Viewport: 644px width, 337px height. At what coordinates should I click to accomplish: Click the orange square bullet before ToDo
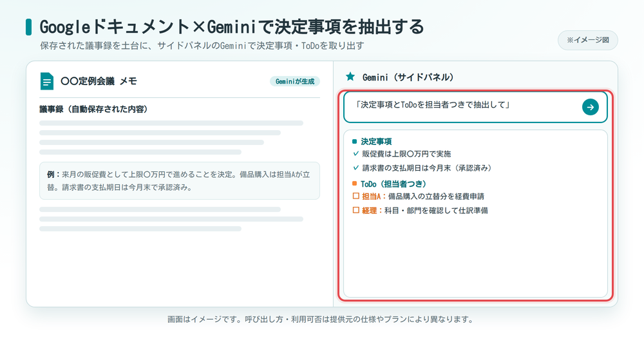[355, 183]
